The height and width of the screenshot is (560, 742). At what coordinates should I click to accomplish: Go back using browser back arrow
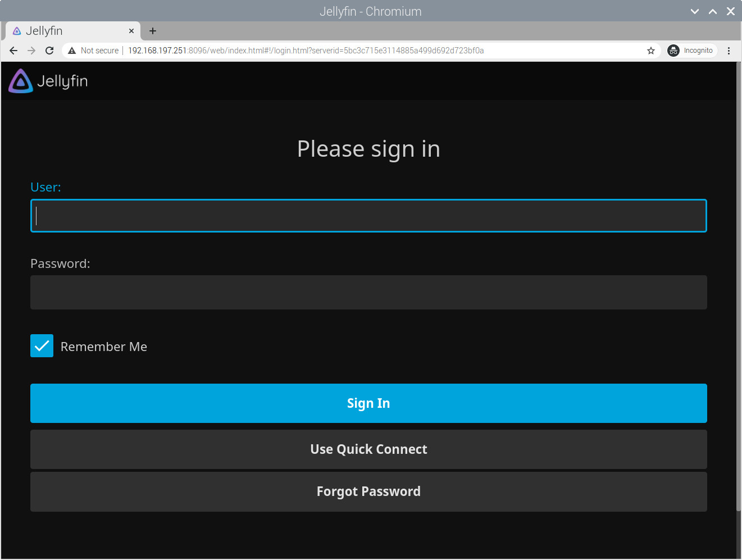13,51
